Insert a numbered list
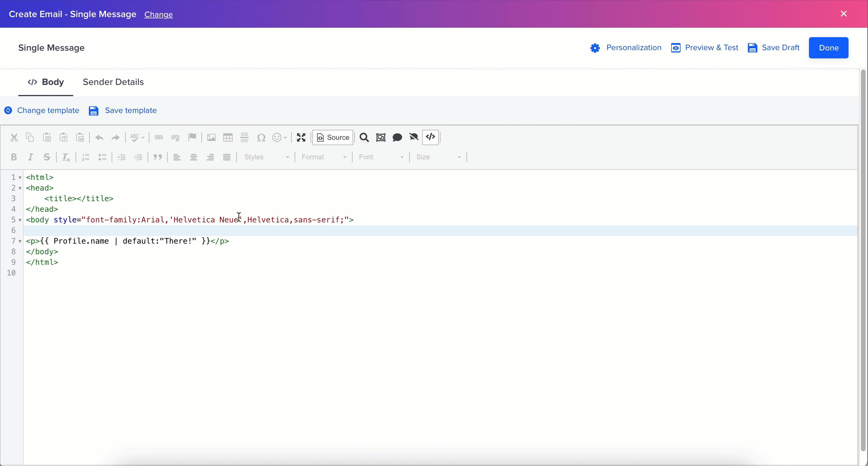The height and width of the screenshot is (466, 868). pyautogui.click(x=86, y=157)
